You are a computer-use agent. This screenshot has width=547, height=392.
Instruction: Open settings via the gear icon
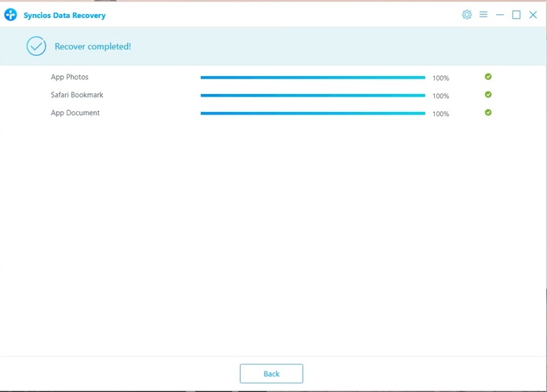pos(467,15)
